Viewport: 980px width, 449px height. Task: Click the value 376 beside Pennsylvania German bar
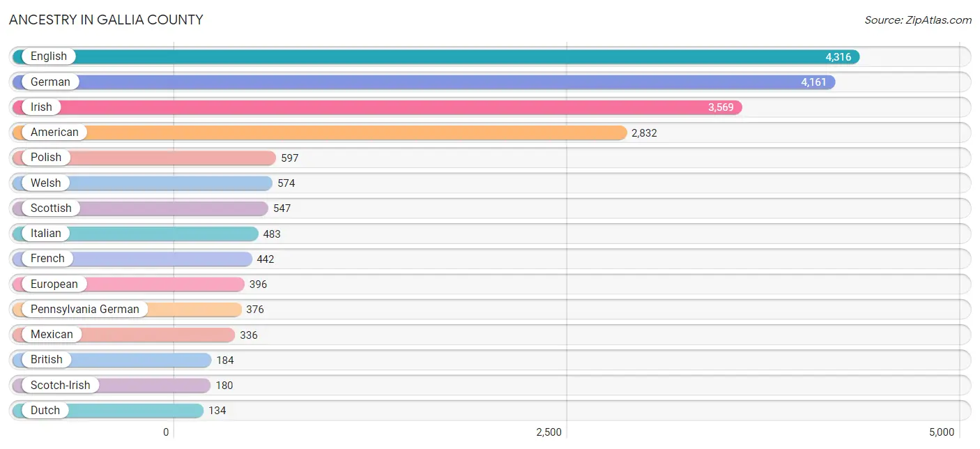click(x=255, y=310)
